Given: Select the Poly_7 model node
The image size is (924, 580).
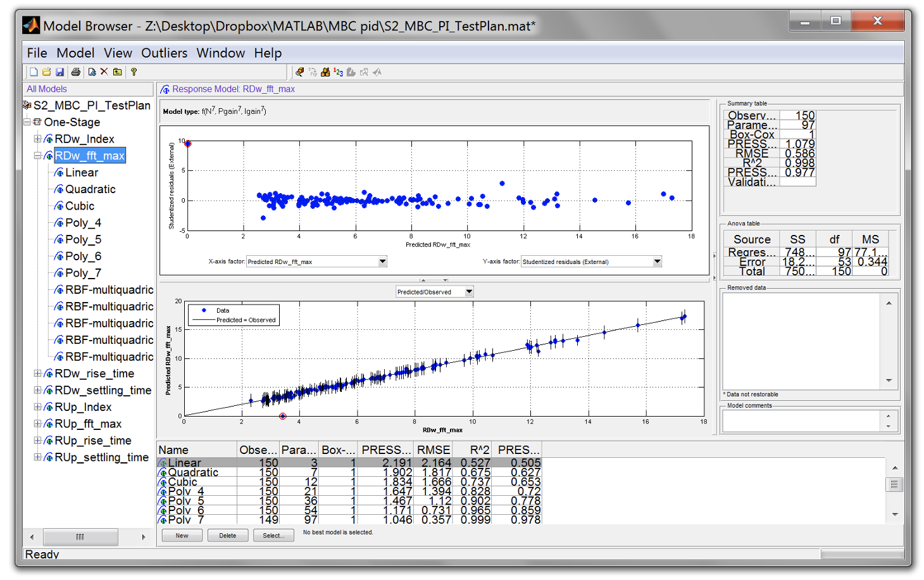Looking at the screenshot, I should (x=83, y=273).
